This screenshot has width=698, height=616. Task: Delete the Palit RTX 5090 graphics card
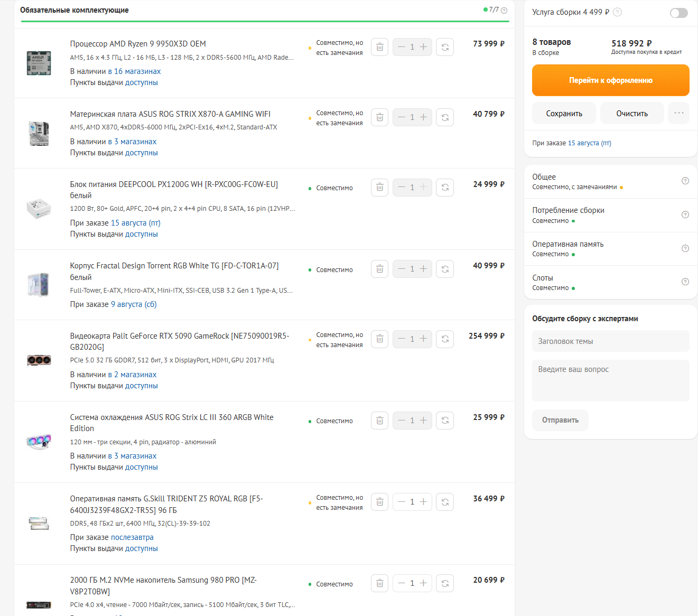pyautogui.click(x=379, y=339)
